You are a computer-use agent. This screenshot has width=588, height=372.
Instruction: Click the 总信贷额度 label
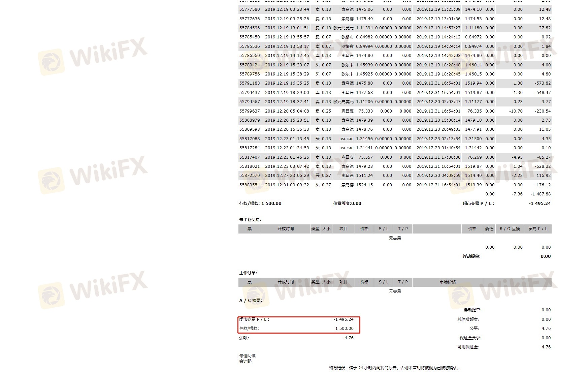point(468,319)
